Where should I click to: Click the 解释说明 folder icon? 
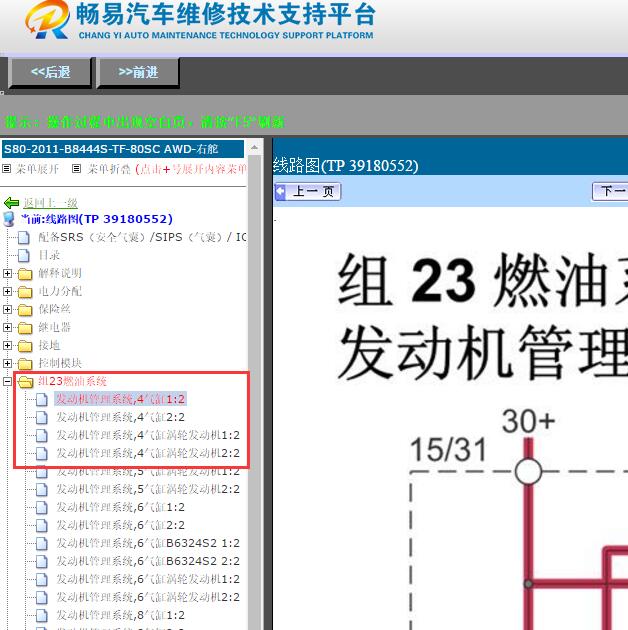[25, 274]
